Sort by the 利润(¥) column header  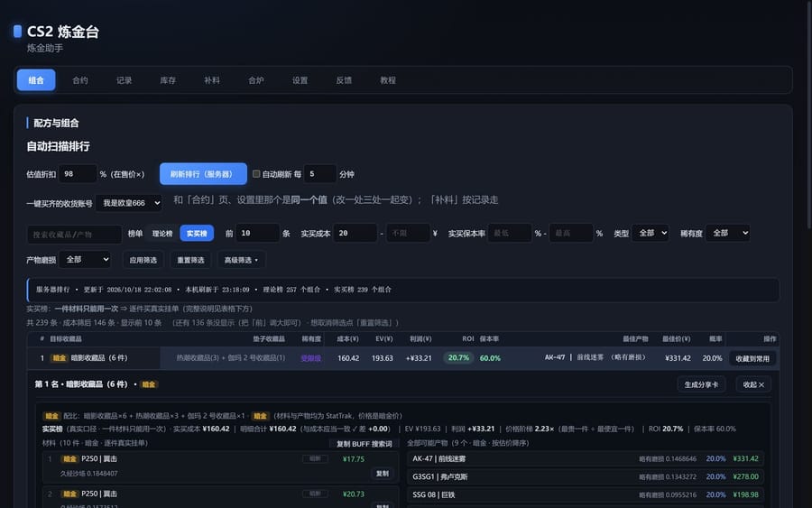tap(420, 338)
